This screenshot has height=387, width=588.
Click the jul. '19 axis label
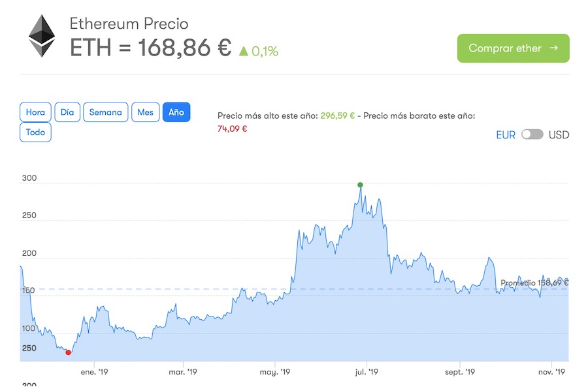click(x=367, y=372)
